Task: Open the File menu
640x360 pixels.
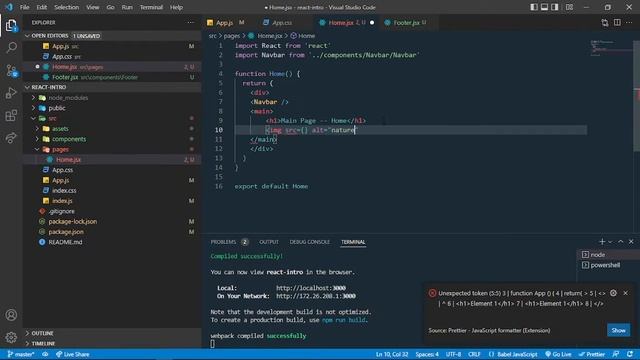Action: (24, 7)
